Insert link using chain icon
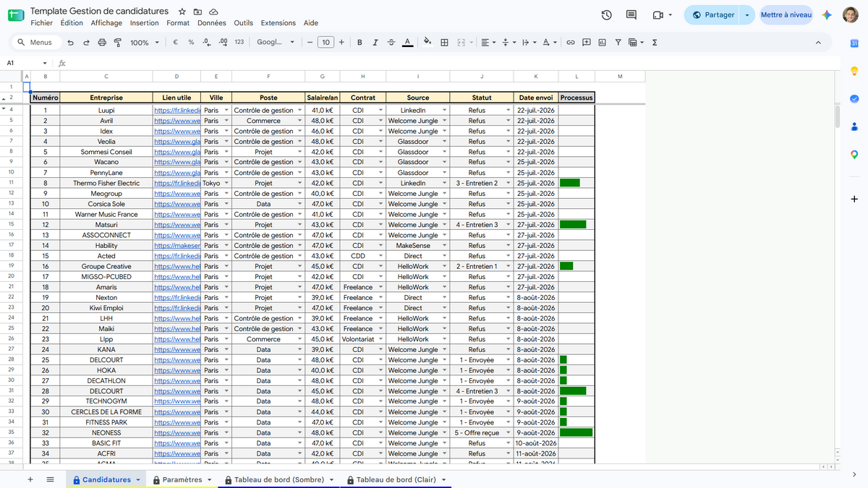Image resolution: width=868 pixels, height=488 pixels. (570, 43)
